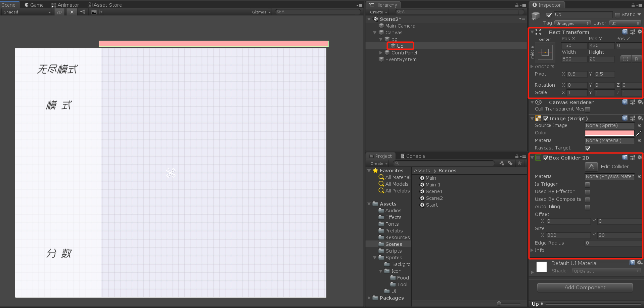
Task: Pick Image Material object selector circle
Action: (639, 141)
